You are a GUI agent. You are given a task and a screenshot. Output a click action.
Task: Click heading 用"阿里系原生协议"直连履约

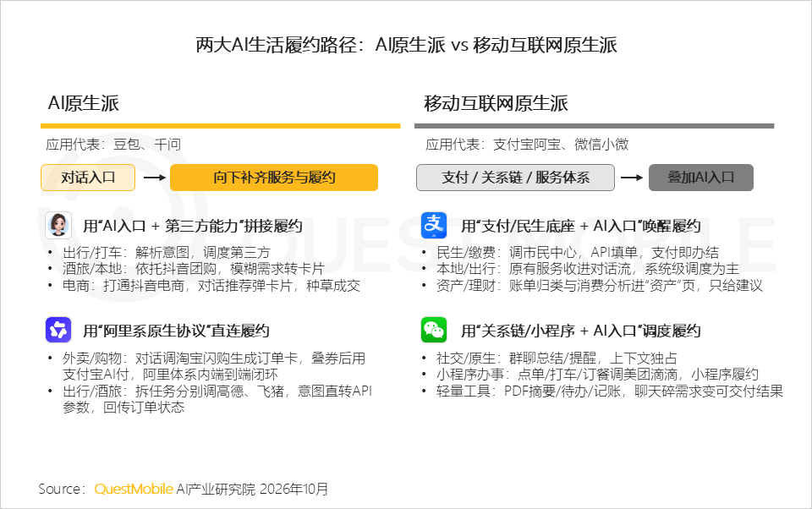point(176,331)
